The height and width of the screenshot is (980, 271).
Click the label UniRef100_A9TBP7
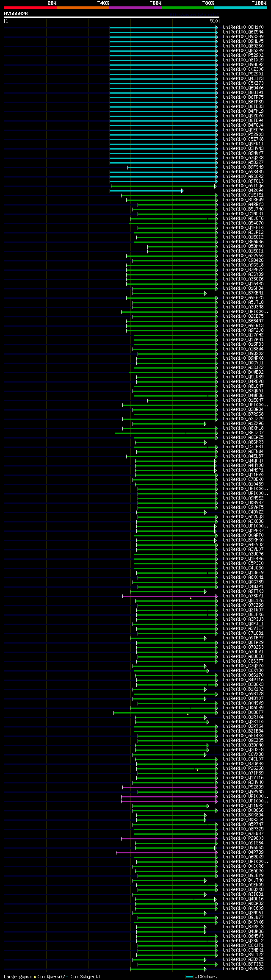243,638
